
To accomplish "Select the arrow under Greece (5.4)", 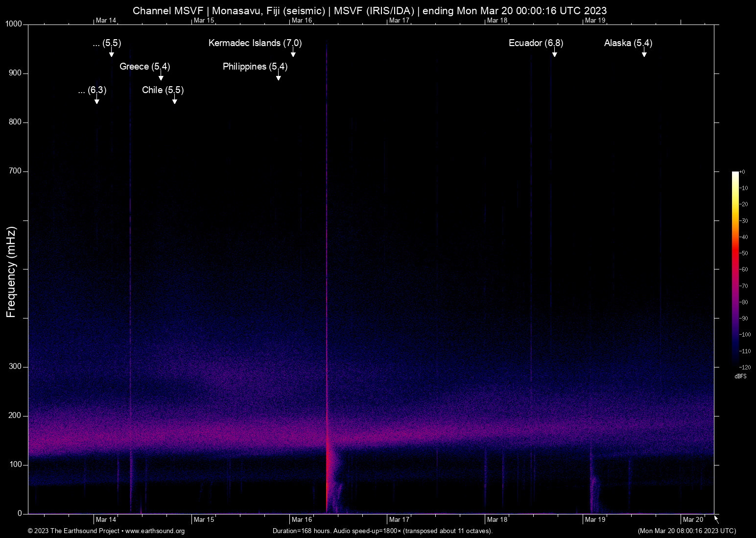I will 161,76.
